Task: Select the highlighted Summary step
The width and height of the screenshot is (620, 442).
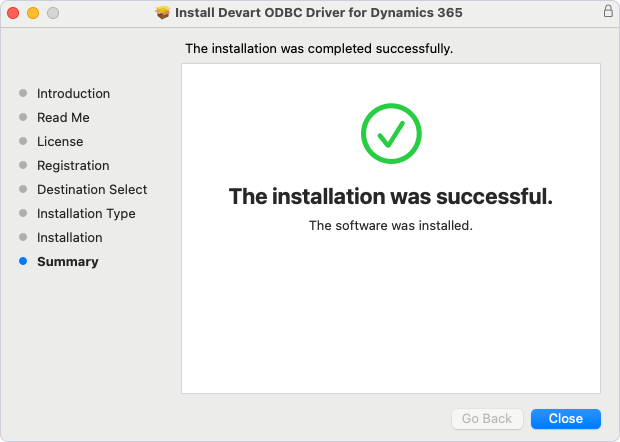Action: click(x=68, y=262)
